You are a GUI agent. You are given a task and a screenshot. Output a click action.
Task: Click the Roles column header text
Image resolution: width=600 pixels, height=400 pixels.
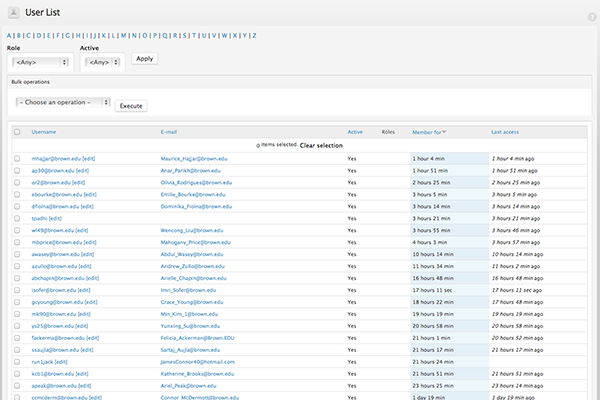388,132
